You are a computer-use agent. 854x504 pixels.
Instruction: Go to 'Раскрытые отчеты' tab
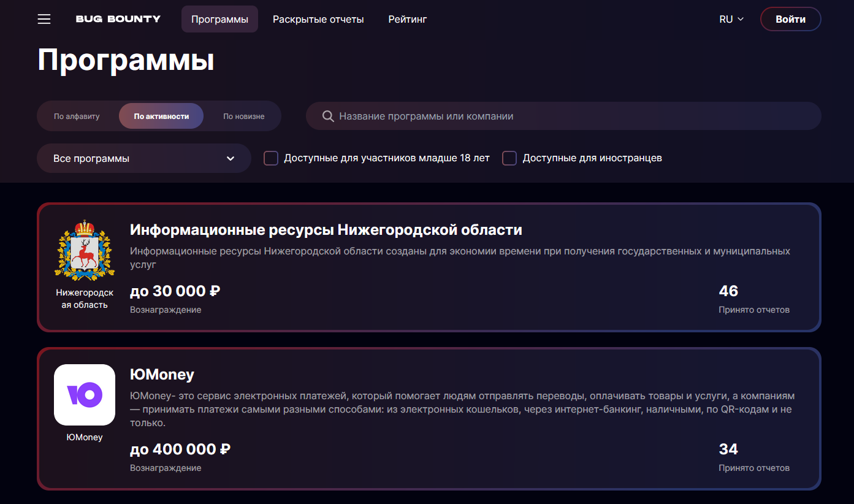tap(318, 19)
